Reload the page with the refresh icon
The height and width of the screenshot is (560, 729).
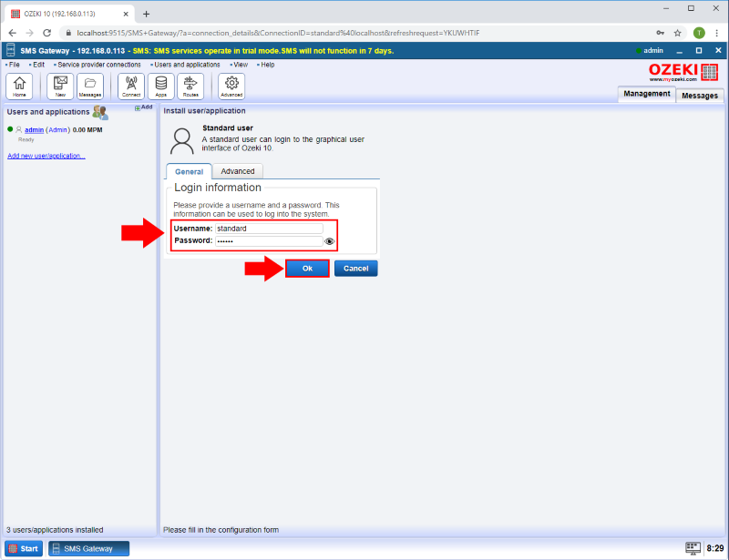coord(47,33)
